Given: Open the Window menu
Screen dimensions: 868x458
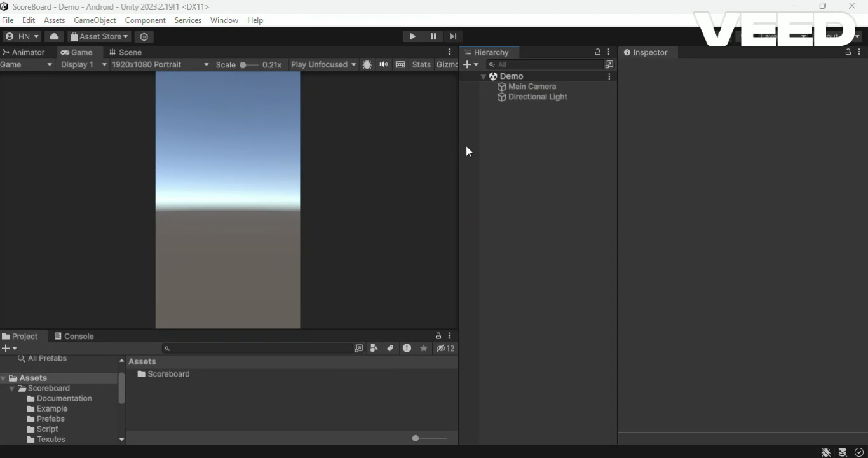Looking at the screenshot, I should [224, 20].
